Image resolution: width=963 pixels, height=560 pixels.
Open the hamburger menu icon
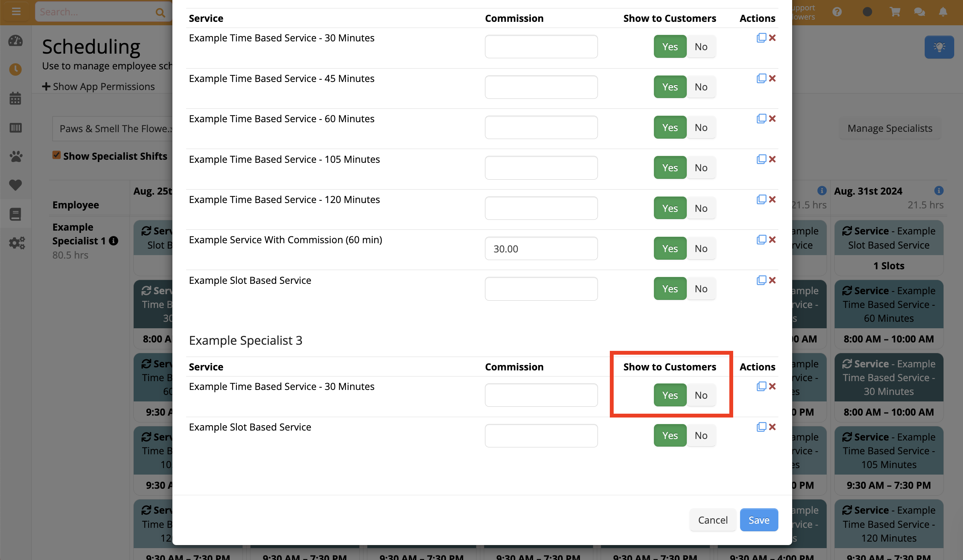[x=16, y=11]
